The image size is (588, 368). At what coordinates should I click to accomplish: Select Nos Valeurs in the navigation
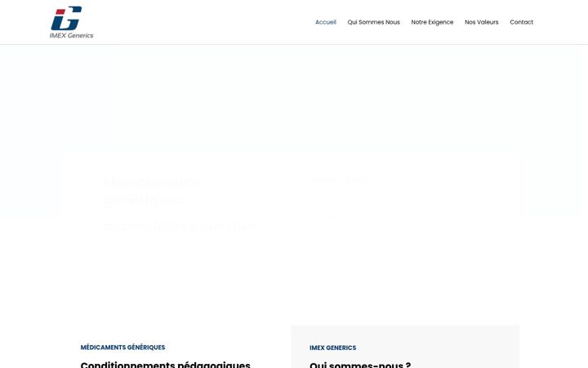[482, 22]
